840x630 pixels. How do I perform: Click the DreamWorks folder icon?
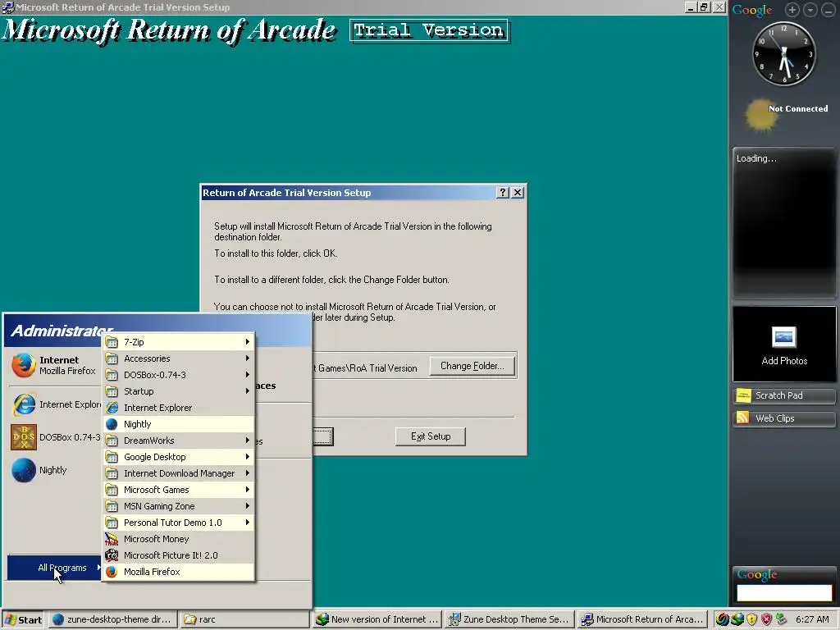pyautogui.click(x=112, y=441)
